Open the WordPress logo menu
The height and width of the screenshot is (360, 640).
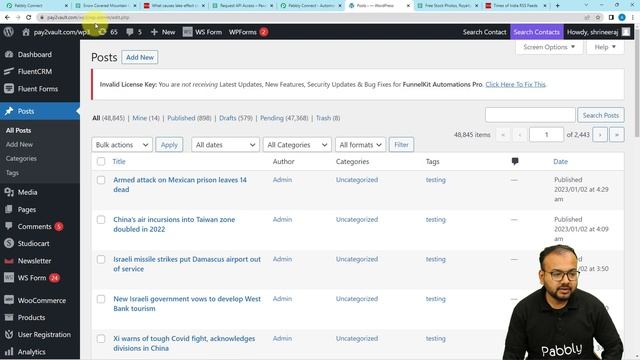pos(9,32)
